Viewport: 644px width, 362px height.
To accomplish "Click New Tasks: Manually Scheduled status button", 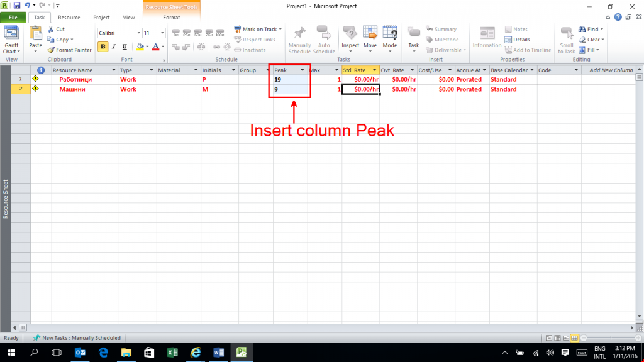I will pyautogui.click(x=77, y=338).
